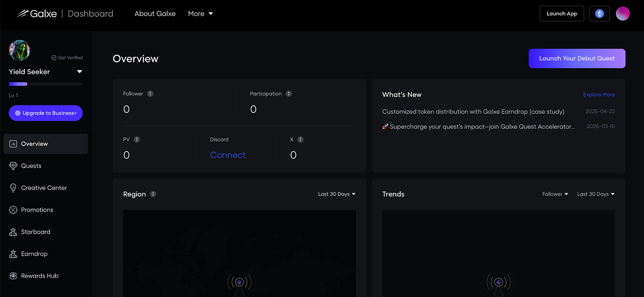Open Trends Last 30 Days dropdown
Screen dimensions: 644x297
pyautogui.click(x=596, y=194)
